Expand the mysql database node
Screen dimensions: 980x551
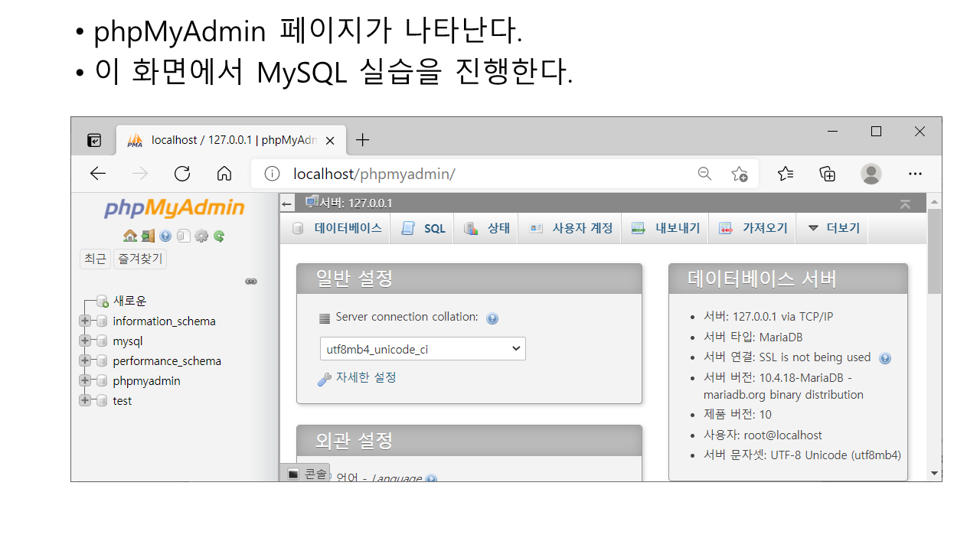pos(85,341)
